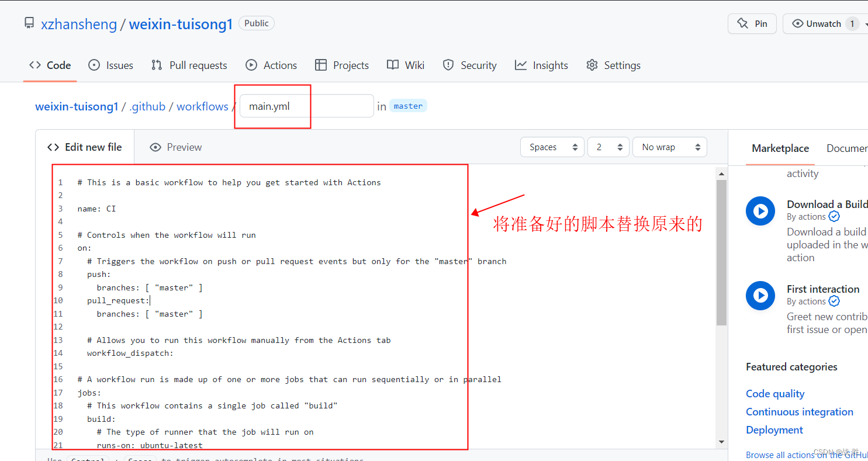Viewport: 868px width, 461px height.
Task: Click the Insights graph icon
Action: [520, 65]
